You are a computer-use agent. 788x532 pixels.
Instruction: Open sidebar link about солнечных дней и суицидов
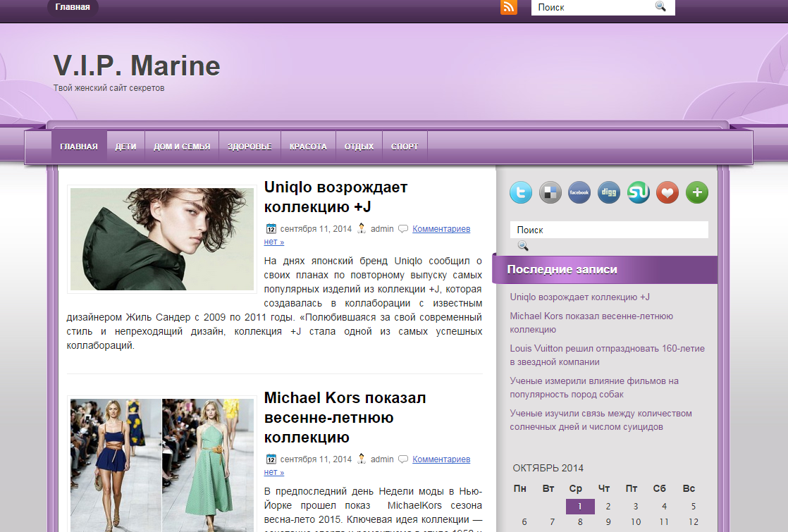(601, 420)
